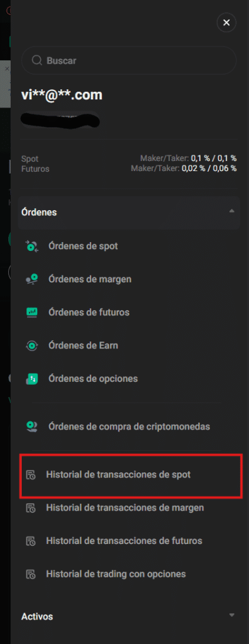Open the Activos section header
The height and width of the screenshot is (644, 249).
[x=129, y=616]
